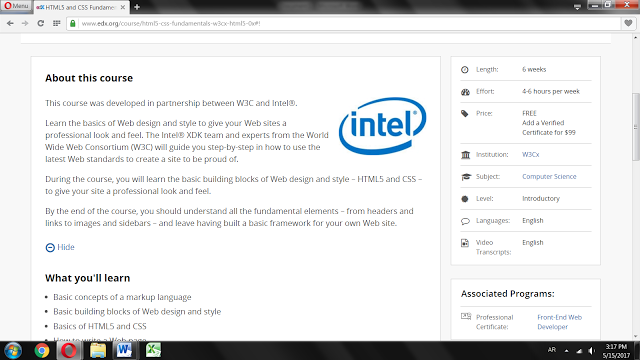This screenshot has height=360, width=640.
Task: Click the green security padlock icon
Action: pyautogui.click(x=73, y=23)
